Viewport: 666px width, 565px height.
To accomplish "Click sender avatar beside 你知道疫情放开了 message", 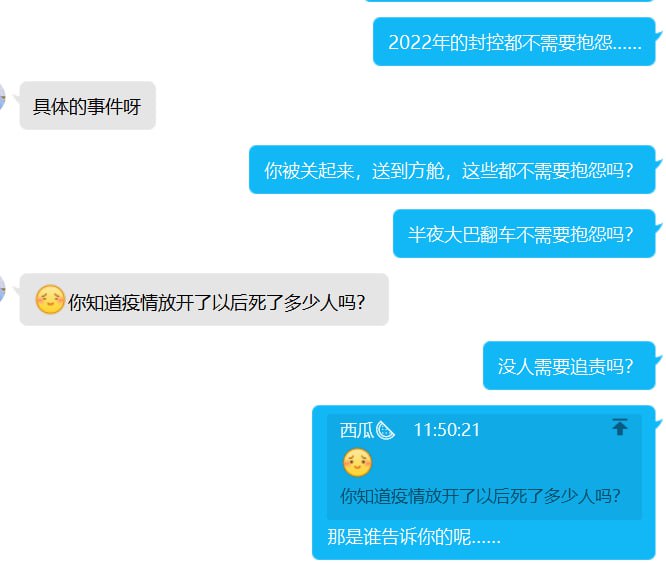I will pos(2,289).
